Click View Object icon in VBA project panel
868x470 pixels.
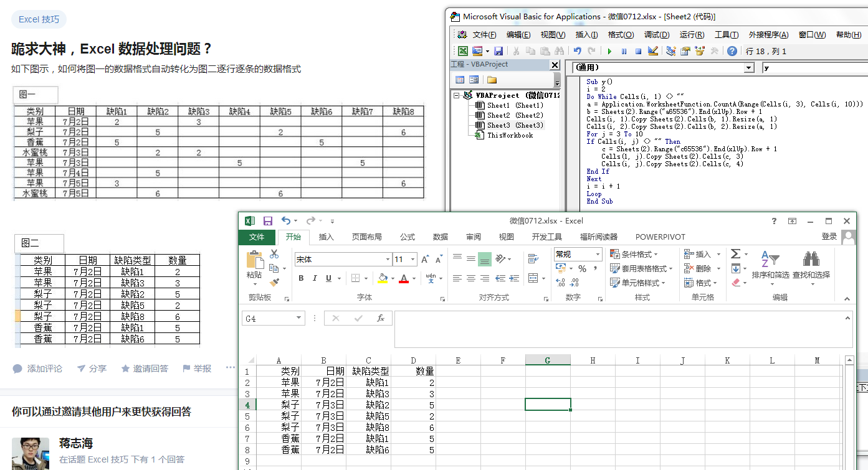(474, 80)
